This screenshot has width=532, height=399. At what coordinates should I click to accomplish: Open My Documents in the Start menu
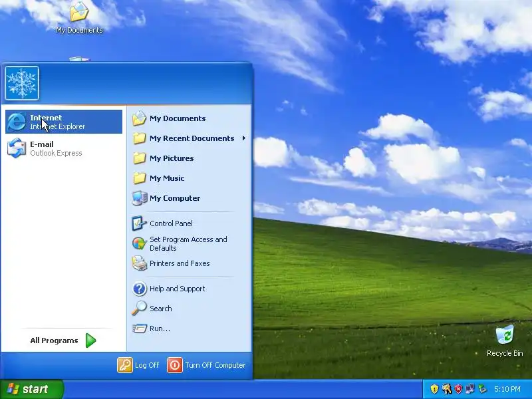click(190, 118)
